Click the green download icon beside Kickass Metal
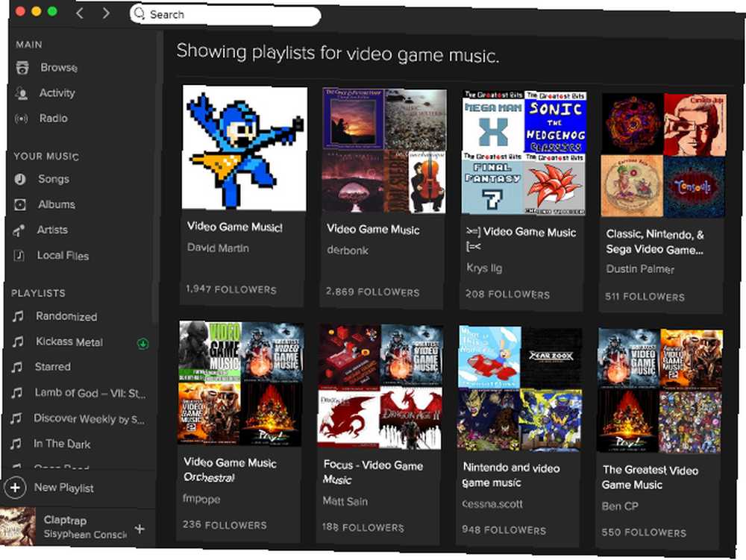 pyautogui.click(x=142, y=343)
